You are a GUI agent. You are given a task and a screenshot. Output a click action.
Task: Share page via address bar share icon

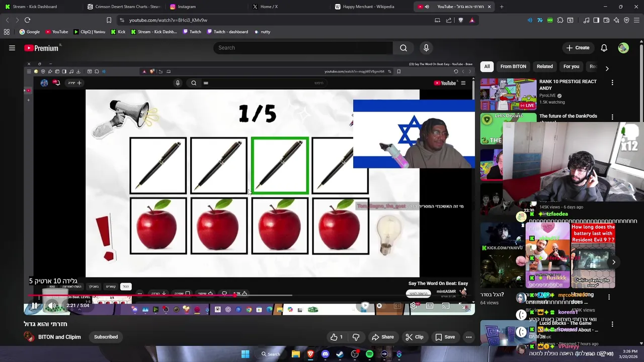[x=449, y=20]
